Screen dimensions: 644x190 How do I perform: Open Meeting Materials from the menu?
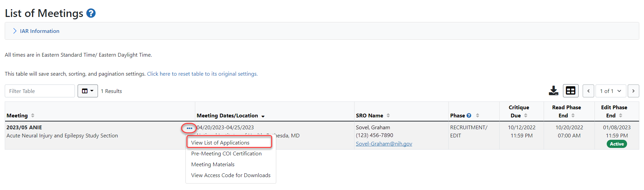213,165
